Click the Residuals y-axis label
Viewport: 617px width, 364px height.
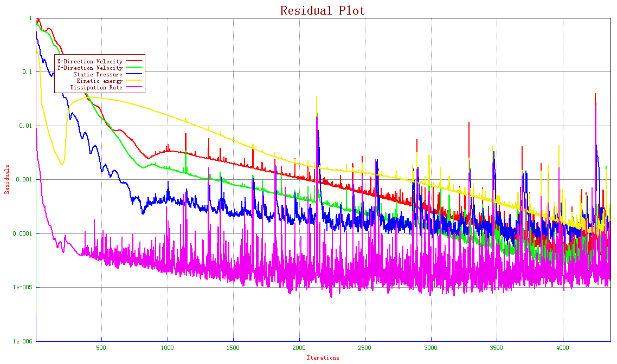point(7,179)
